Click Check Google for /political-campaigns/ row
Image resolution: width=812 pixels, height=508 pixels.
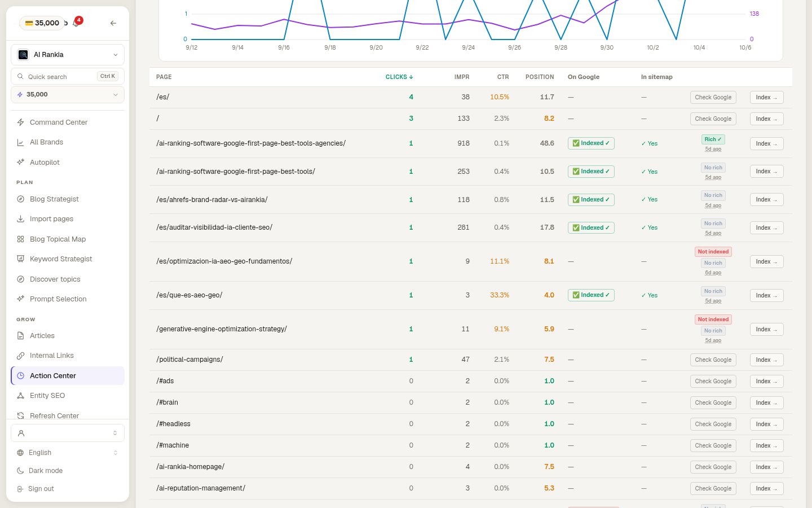point(713,360)
